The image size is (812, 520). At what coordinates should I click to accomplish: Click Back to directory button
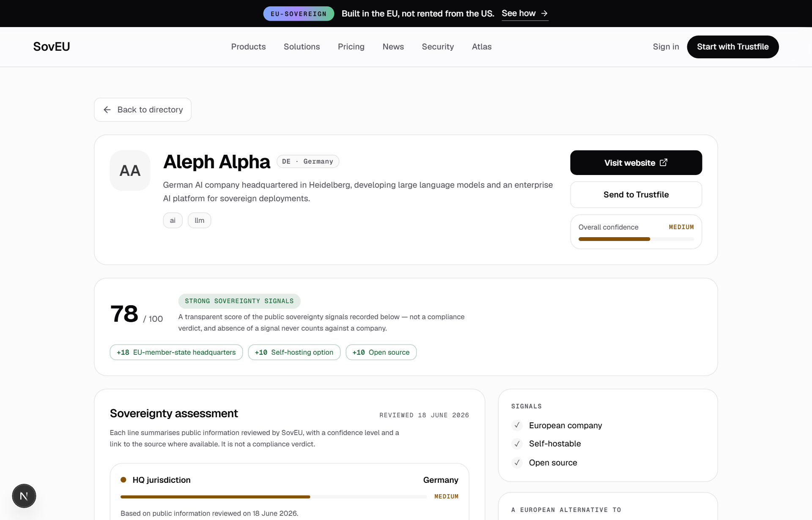143,109
